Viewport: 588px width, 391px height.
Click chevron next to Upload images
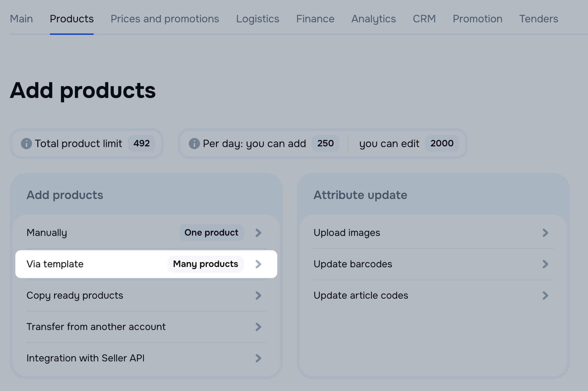tap(545, 233)
